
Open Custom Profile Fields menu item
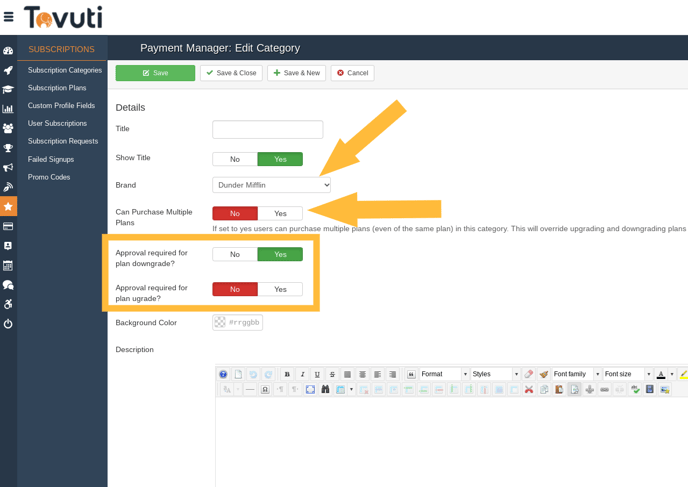click(x=61, y=105)
